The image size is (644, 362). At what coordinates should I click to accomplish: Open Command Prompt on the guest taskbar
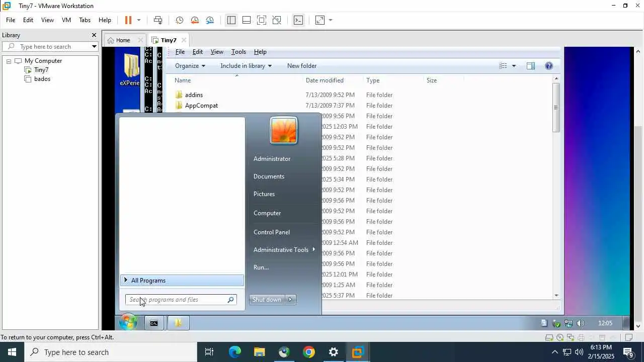(154, 323)
